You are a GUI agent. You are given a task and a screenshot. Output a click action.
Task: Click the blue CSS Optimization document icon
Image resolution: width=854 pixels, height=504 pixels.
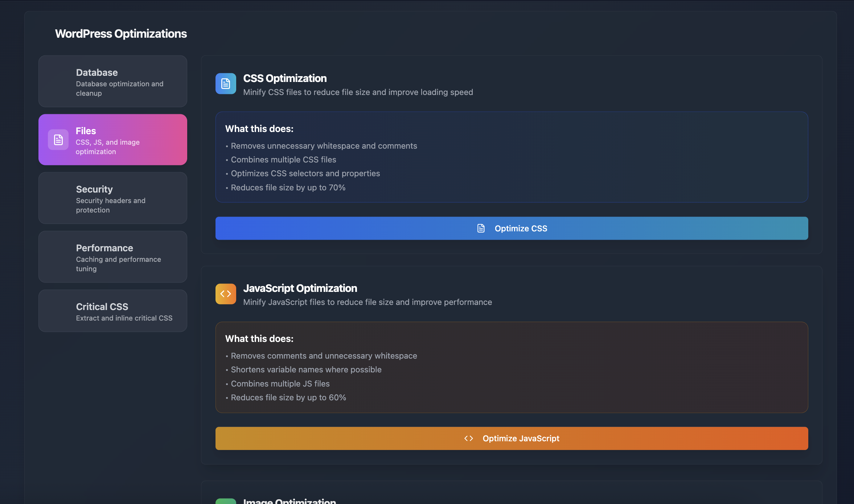pyautogui.click(x=226, y=84)
